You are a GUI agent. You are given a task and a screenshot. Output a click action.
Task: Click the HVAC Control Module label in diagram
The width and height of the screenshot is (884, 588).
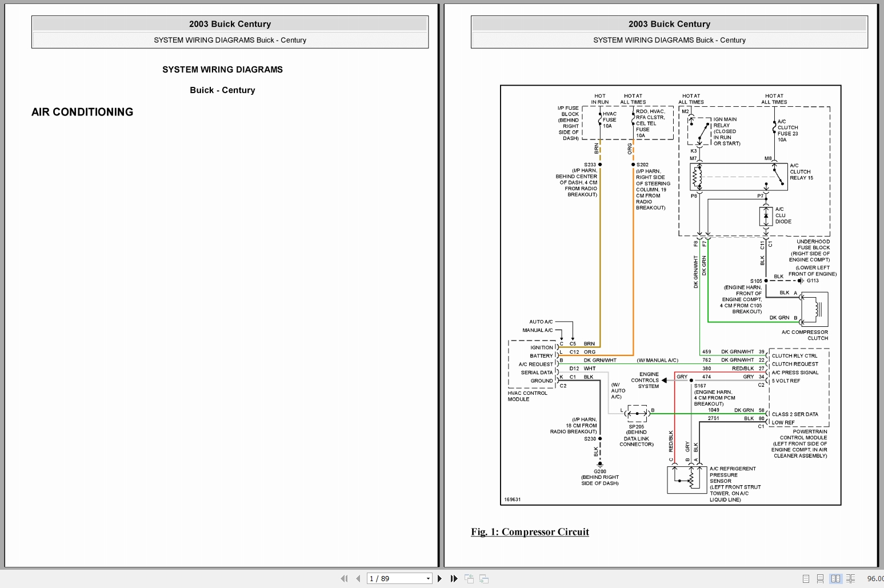click(x=527, y=396)
